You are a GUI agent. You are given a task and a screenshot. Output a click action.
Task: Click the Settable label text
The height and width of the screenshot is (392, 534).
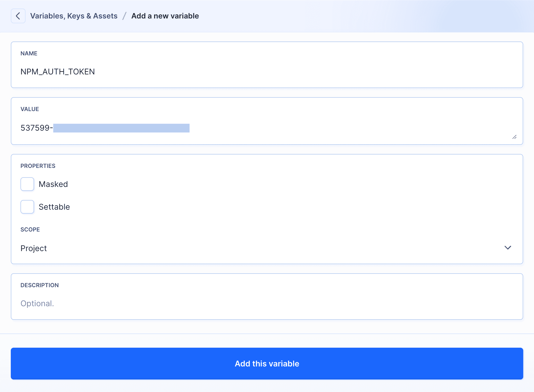click(x=55, y=207)
